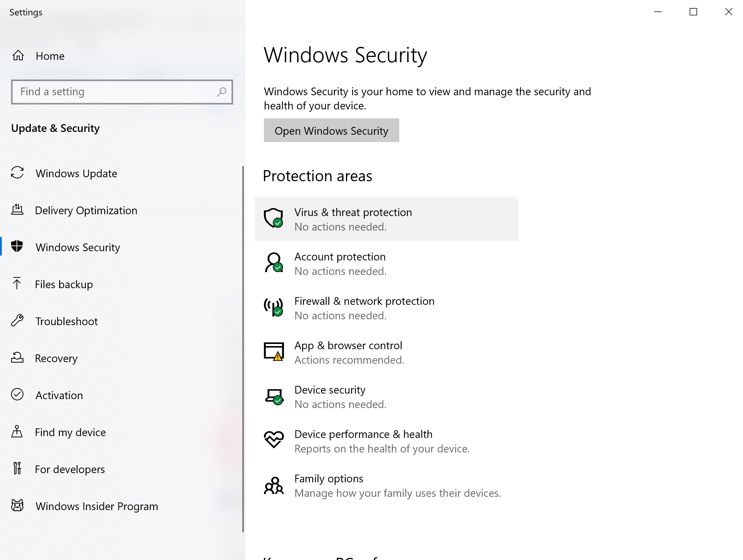Go to Delivery Optimization section
Image resolution: width=743 pixels, height=560 pixels.
[86, 210]
